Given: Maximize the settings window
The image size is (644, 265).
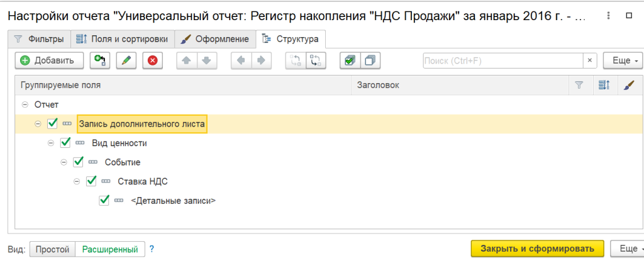Looking at the screenshot, I should click(628, 16).
